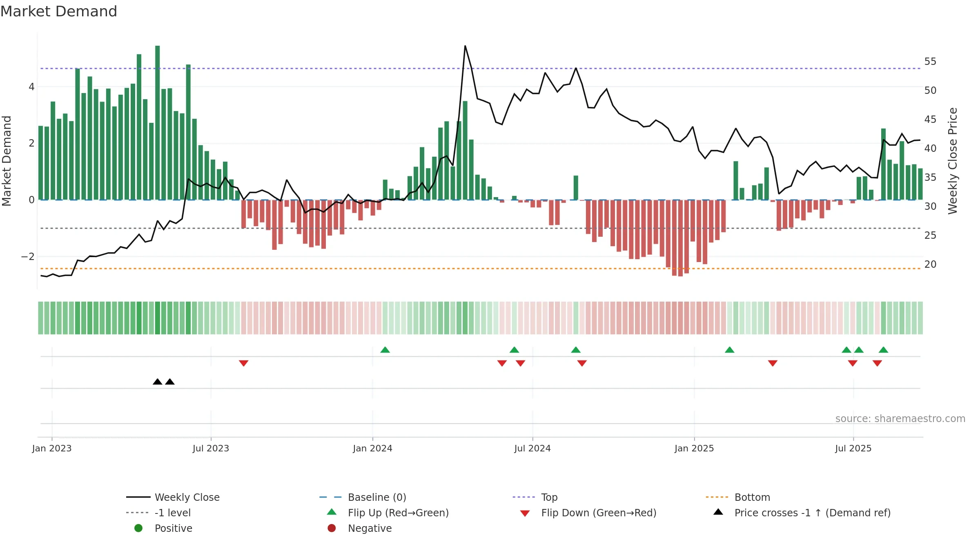Select the Flip Up marker at Jan 2024
The image size is (980, 551).
[x=385, y=350]
